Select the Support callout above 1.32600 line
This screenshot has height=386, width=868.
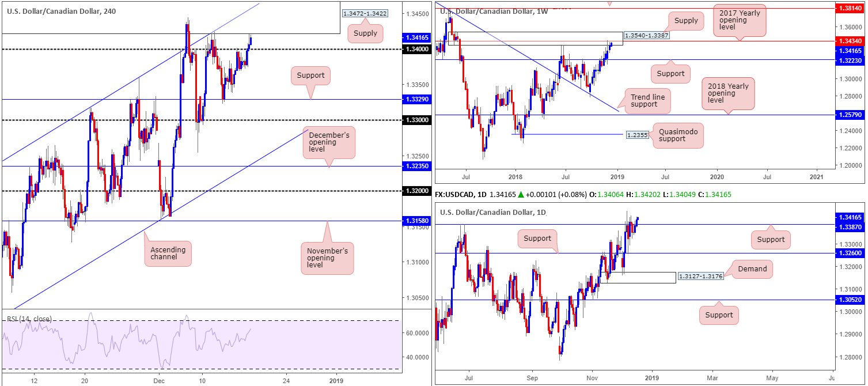click(x=538, y=239)
